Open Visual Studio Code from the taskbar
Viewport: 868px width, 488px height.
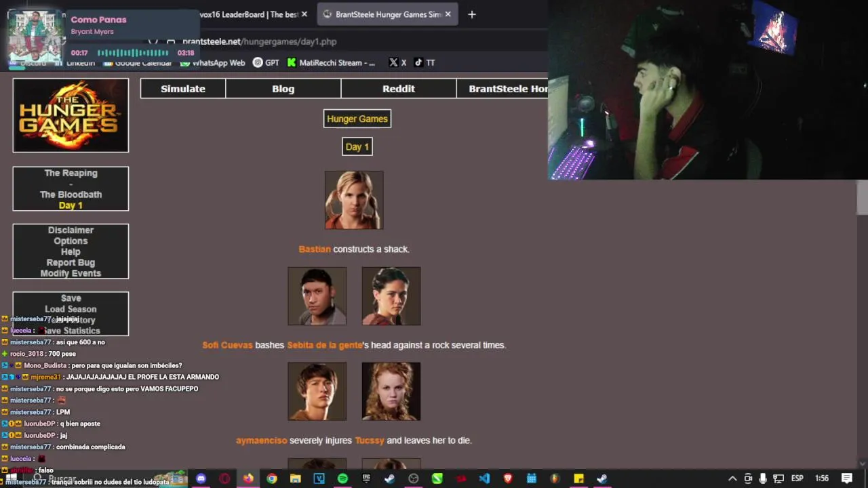click(484, 479)
